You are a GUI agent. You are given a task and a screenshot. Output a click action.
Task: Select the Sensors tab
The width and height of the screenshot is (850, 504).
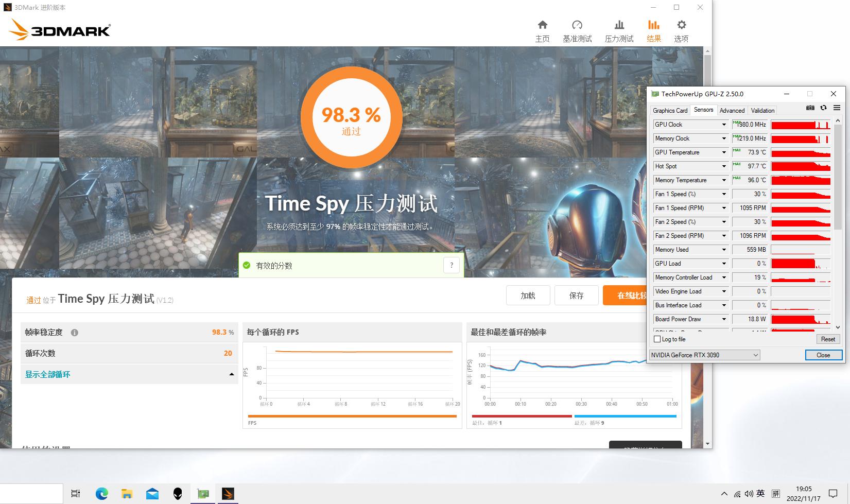[x=703, y=110]
